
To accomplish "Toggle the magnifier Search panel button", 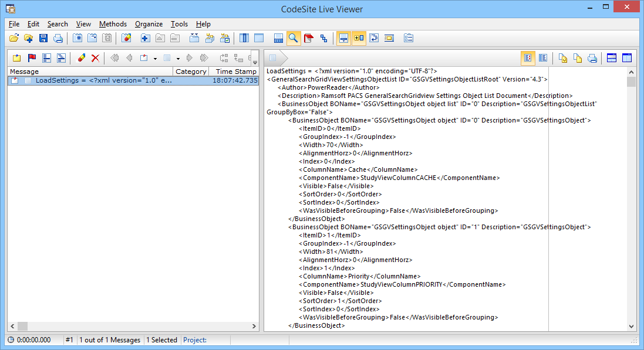I will click(x=294, y=38).
